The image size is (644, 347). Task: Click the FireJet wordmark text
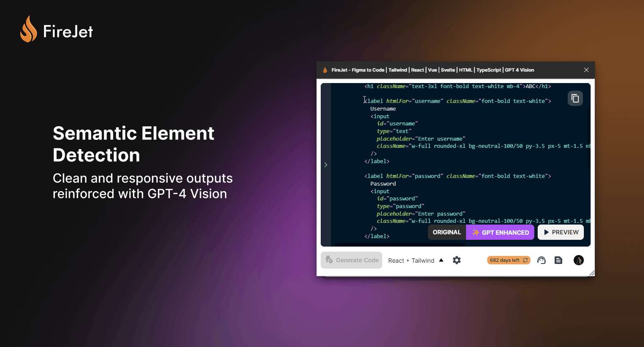click(x=68, y=31)
